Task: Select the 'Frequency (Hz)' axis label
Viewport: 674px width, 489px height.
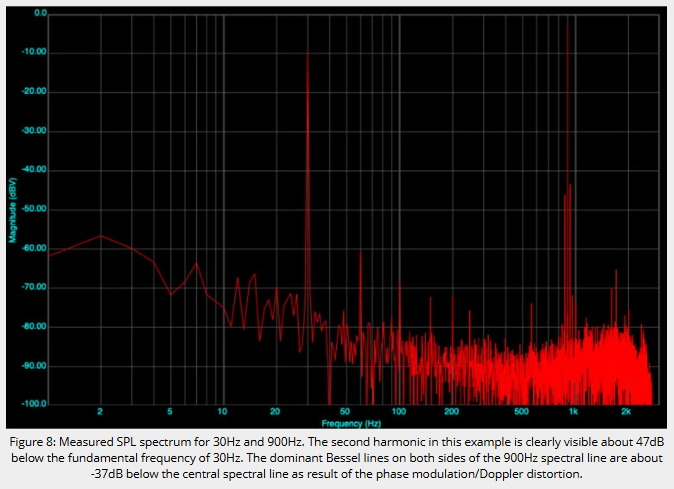Action: (x=351, y=424)
